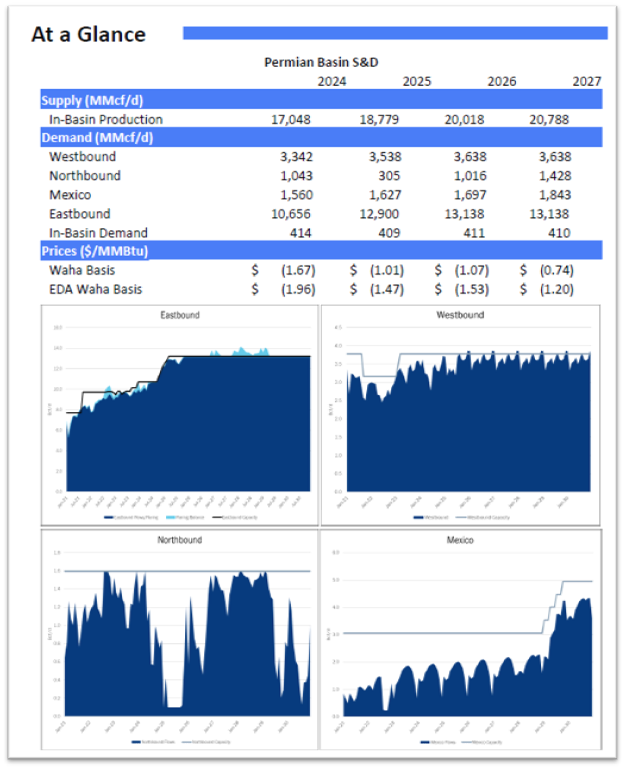Click the Eastbound value 12,900

(379, 214)
